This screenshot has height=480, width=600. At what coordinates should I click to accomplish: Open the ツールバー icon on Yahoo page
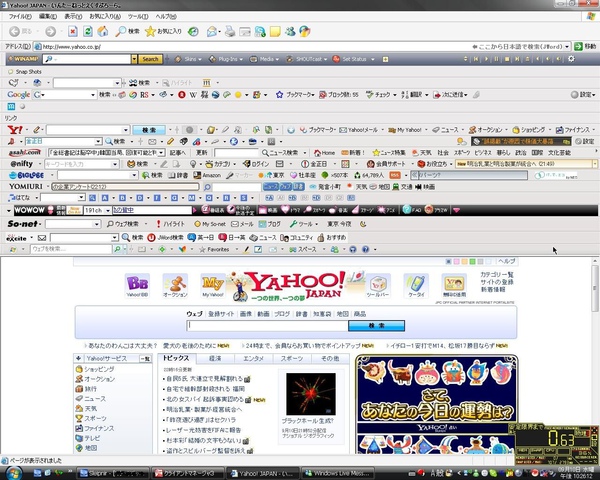378,286
